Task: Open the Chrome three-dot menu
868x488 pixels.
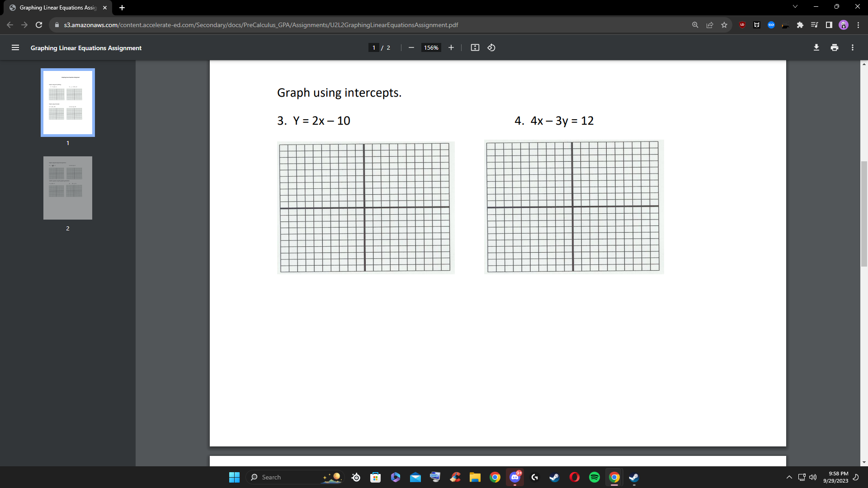Action: tap(858, 25)
